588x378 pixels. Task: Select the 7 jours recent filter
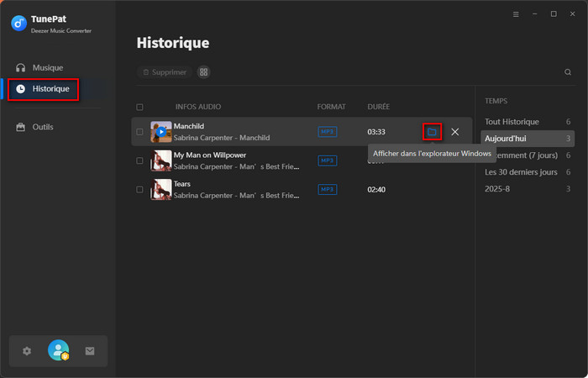click(528, 155)
